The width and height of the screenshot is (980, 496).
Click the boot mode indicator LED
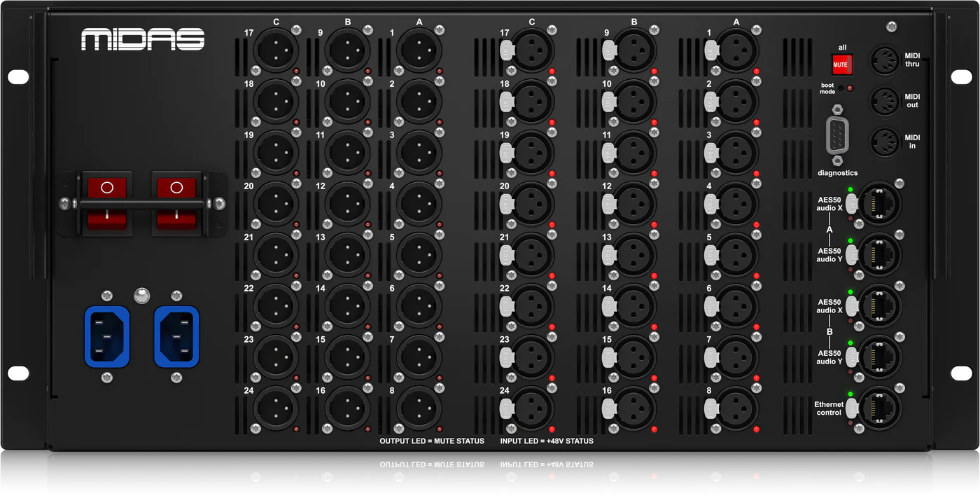point(849,88)
